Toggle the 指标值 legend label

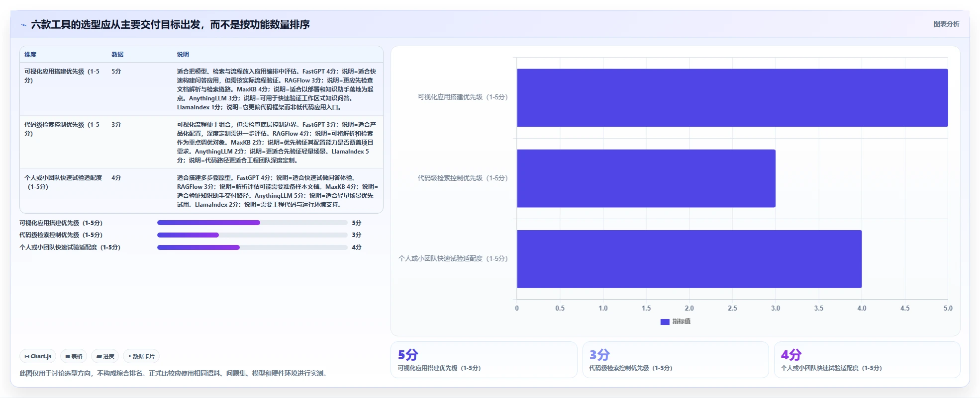pos(682,322)
